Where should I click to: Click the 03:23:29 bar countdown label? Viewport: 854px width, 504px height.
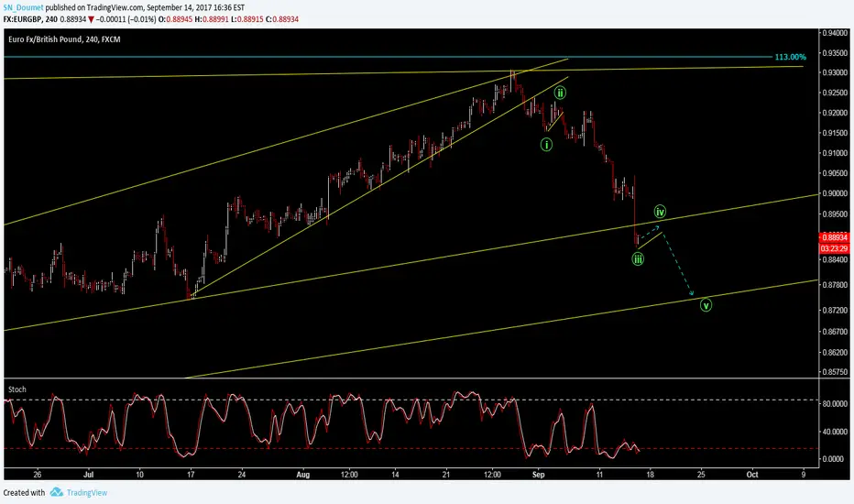point(835,248)
